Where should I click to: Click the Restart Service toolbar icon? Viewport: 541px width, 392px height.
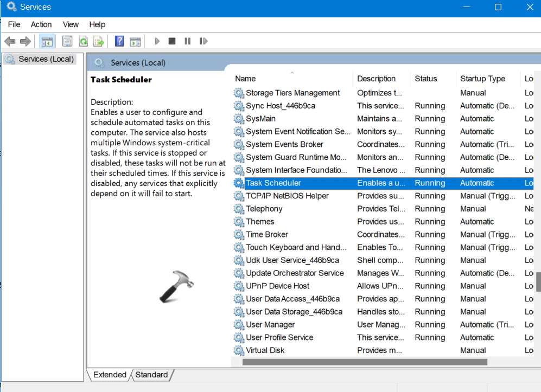[203, 41]
